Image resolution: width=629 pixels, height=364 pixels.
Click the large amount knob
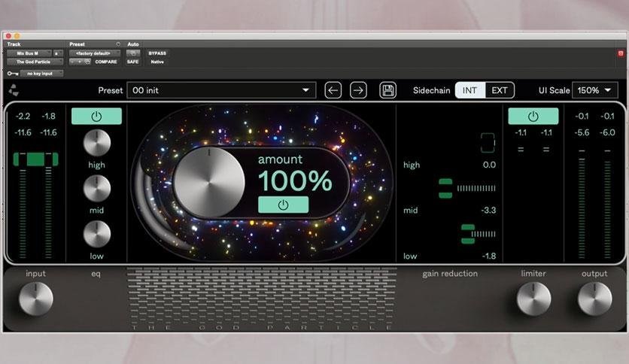pyautogui.click(x=208, y=180)
